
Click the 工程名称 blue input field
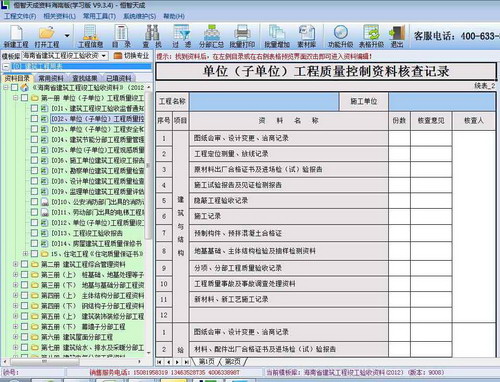click(264, 101)
